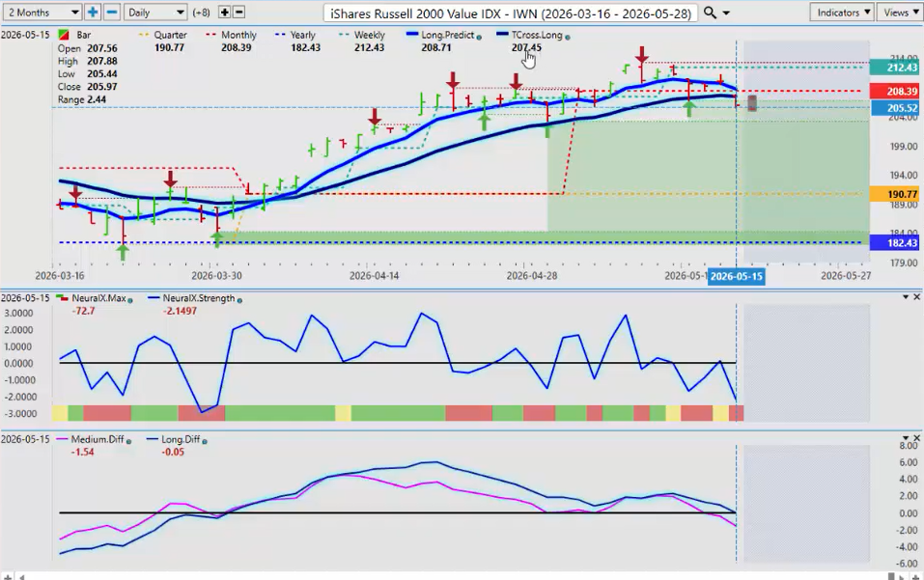Toggle the Yearly level legend entry
Screen dimensions: 924x580
pos(295,36)
